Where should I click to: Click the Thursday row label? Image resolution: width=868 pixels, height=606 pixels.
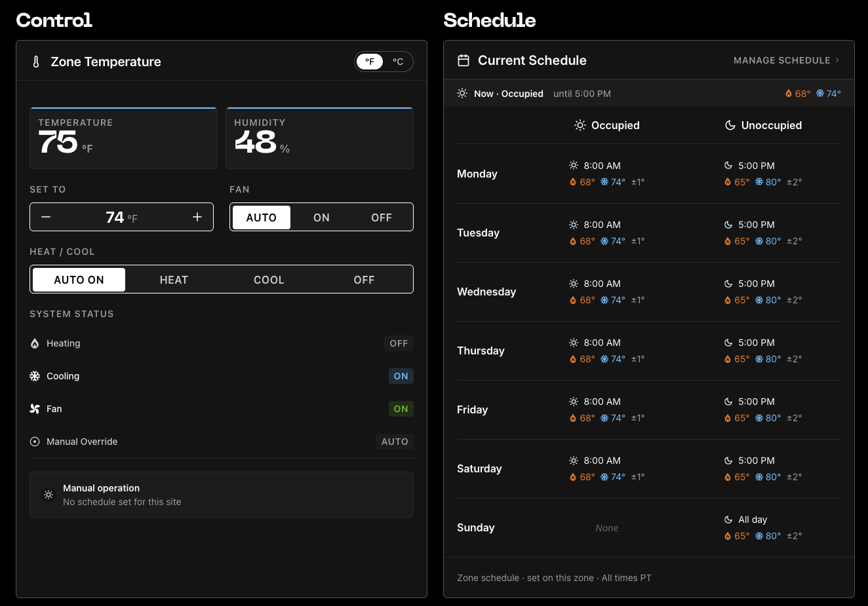coord(481,350)
